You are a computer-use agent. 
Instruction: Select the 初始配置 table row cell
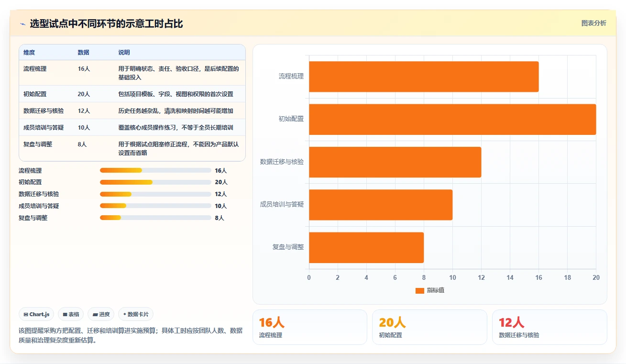tap(35, 94)
